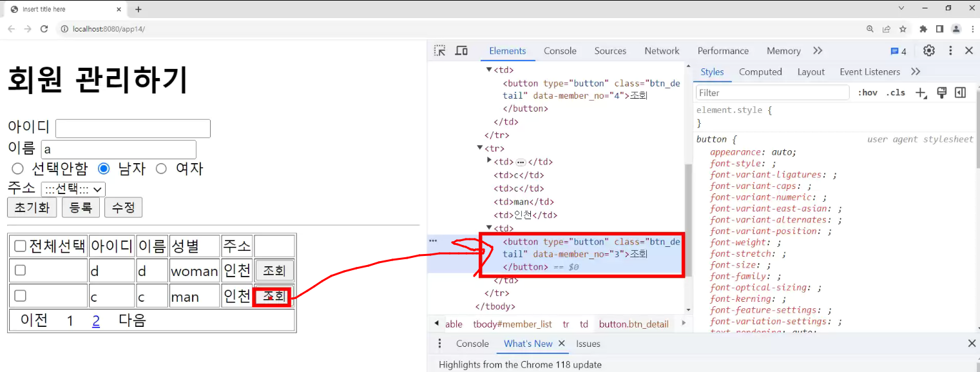Show more Styles pane tabs chevron
This screenshot has width=980, height=372.
(916, 72)
